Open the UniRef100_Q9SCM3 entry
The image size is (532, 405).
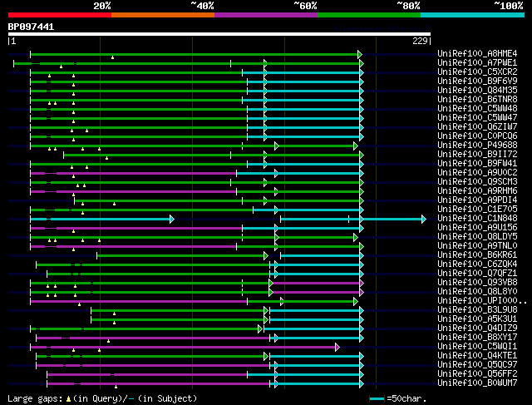477,182
